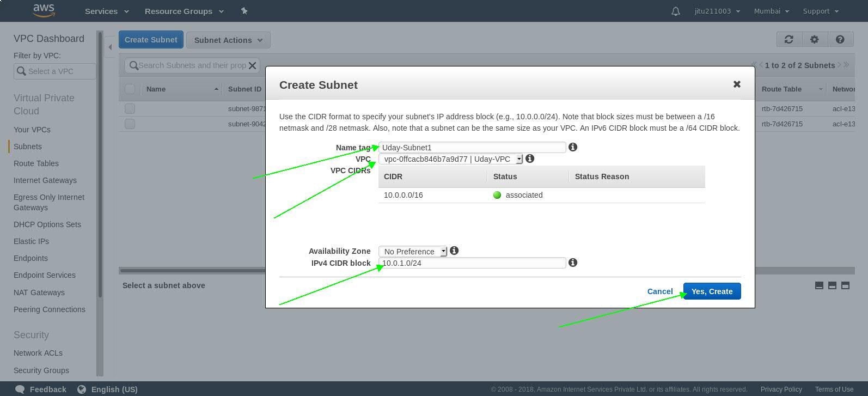Show info for IPv4 CIDR block
Image resolution: width=868 pixels, height=396 pixels.
pyautogui.click(x=573, y=263)
